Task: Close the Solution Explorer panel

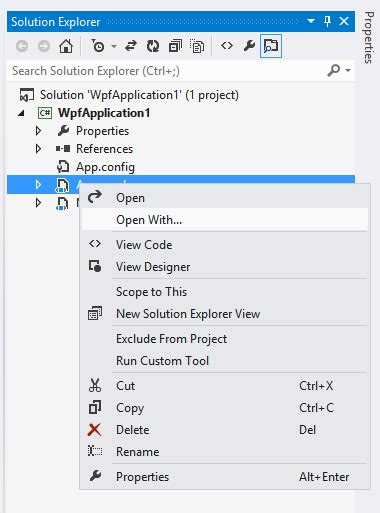Action: coord(344,21)
